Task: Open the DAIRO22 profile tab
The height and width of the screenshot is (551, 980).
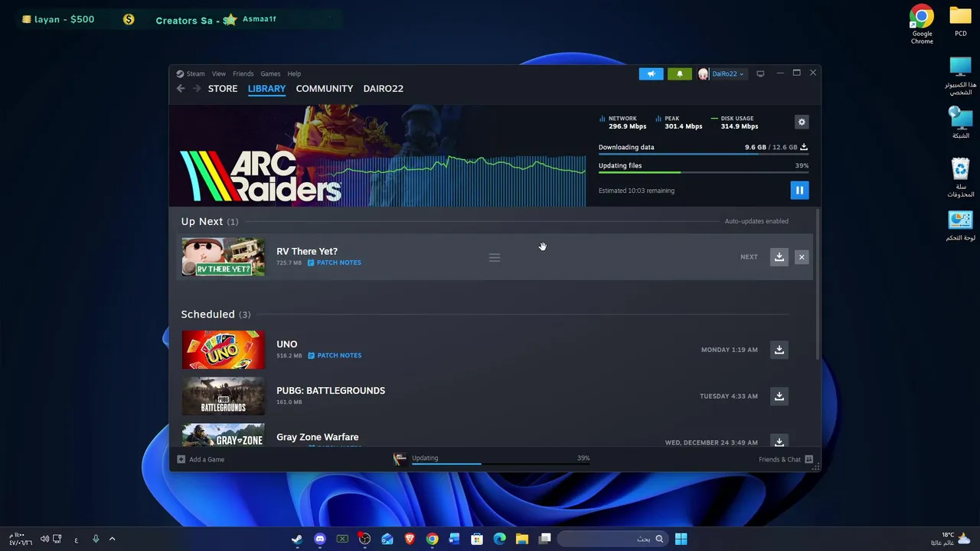Action: click(383, 89)
